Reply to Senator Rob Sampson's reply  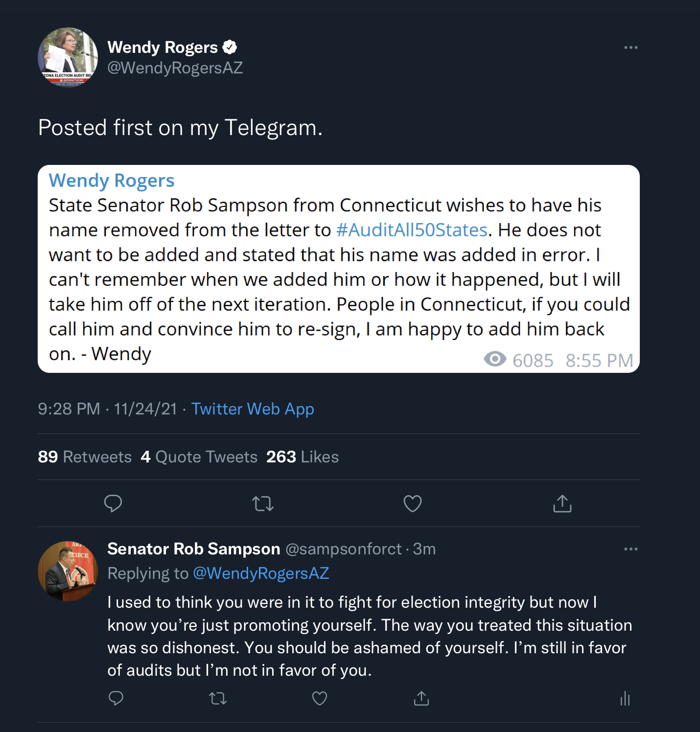116,698
